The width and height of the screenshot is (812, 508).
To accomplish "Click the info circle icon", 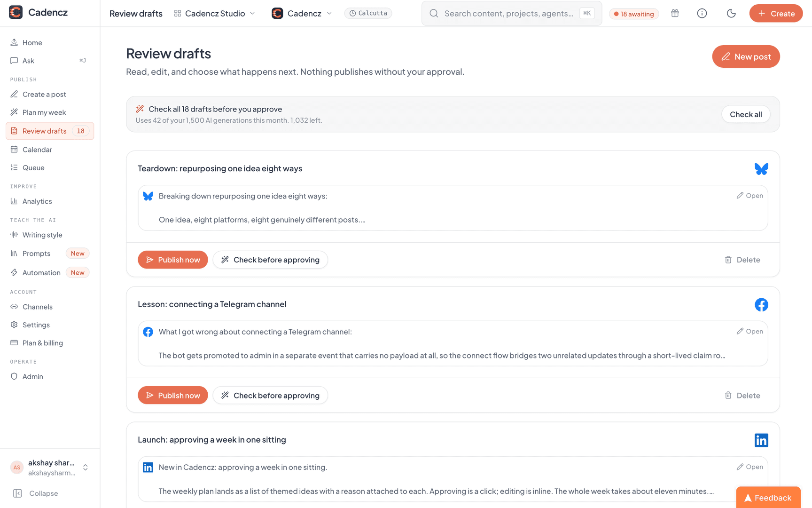I will [702, 13].
